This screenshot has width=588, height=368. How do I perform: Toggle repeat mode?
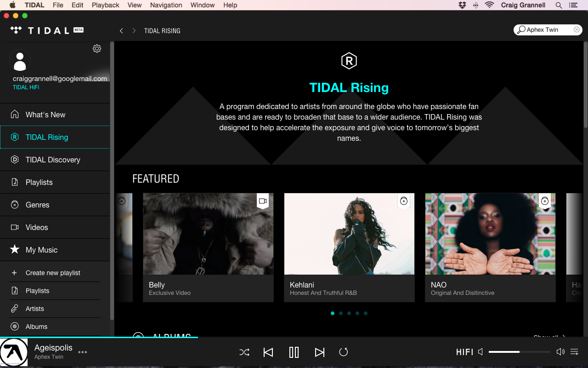pos(344,352)
